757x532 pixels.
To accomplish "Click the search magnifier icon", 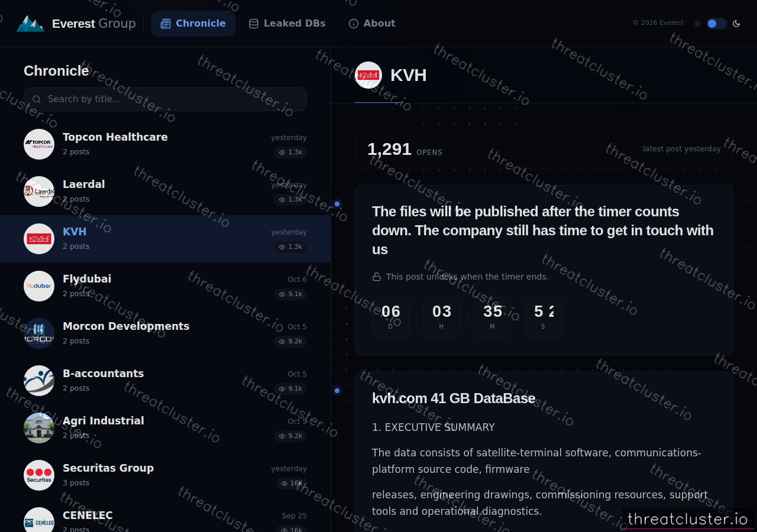I will pyautogui.click(x=37, y=99).
